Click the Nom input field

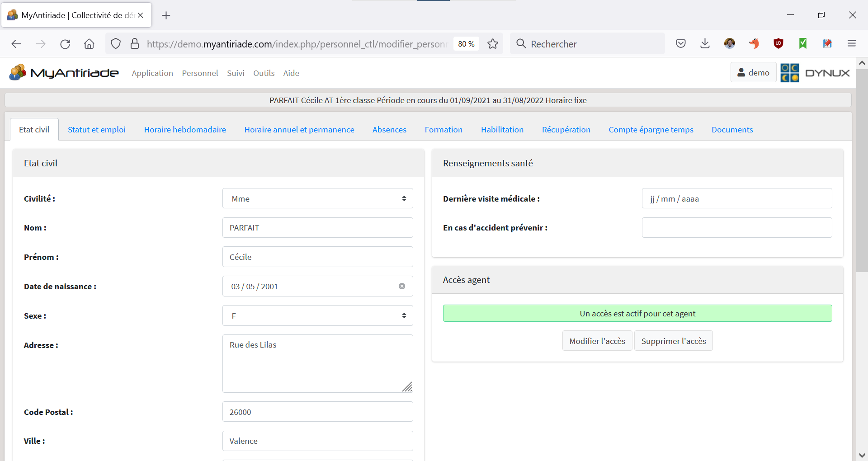pos(317,227)
